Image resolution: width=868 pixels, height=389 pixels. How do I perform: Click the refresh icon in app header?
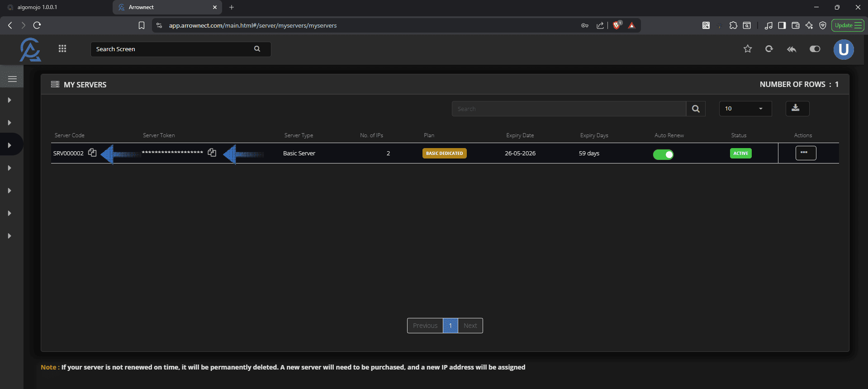(x=769, y=49)
